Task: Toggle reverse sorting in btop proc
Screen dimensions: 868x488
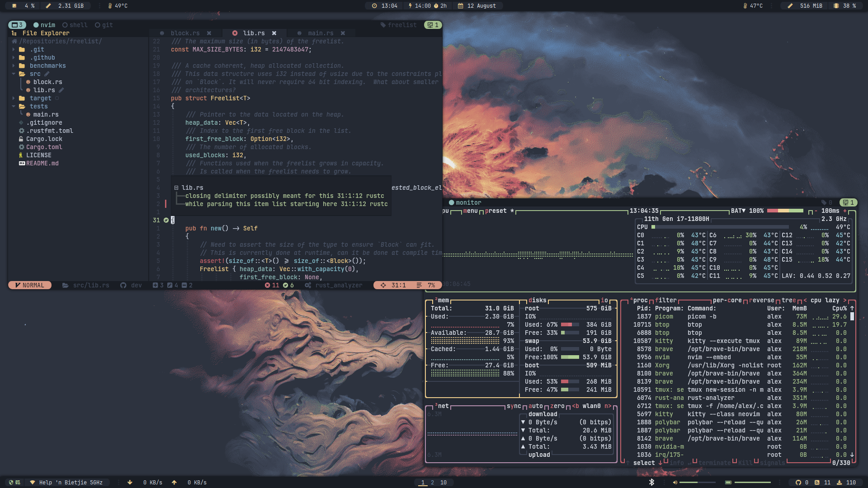Action: click(762, 300)
